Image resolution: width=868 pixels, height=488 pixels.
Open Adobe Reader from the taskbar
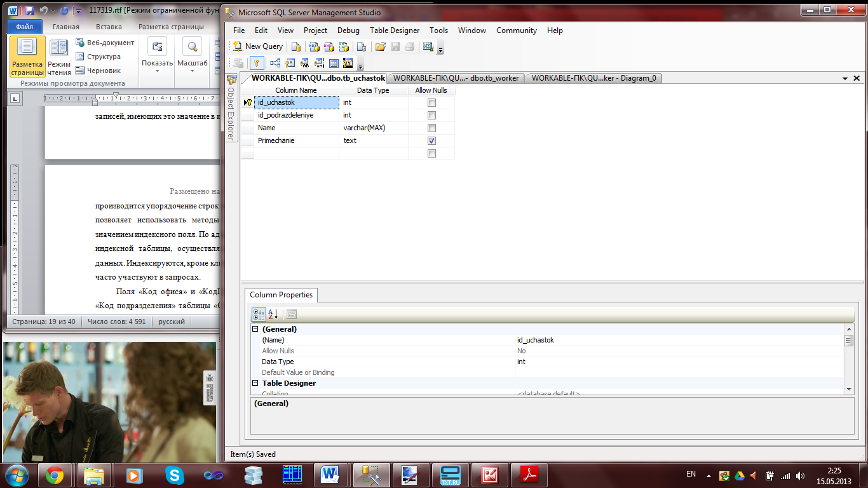click(529, 475)
